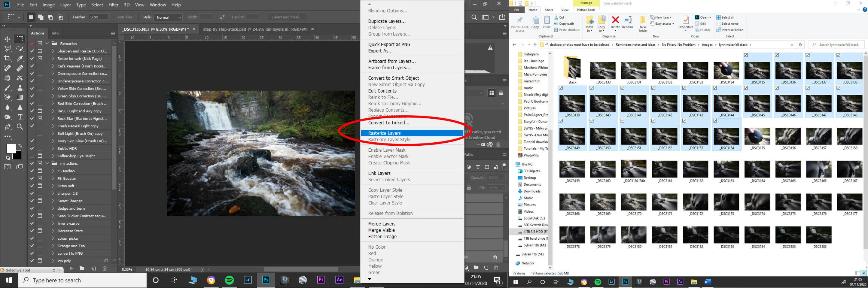Click the Select and Mask button

pos(287,17)
